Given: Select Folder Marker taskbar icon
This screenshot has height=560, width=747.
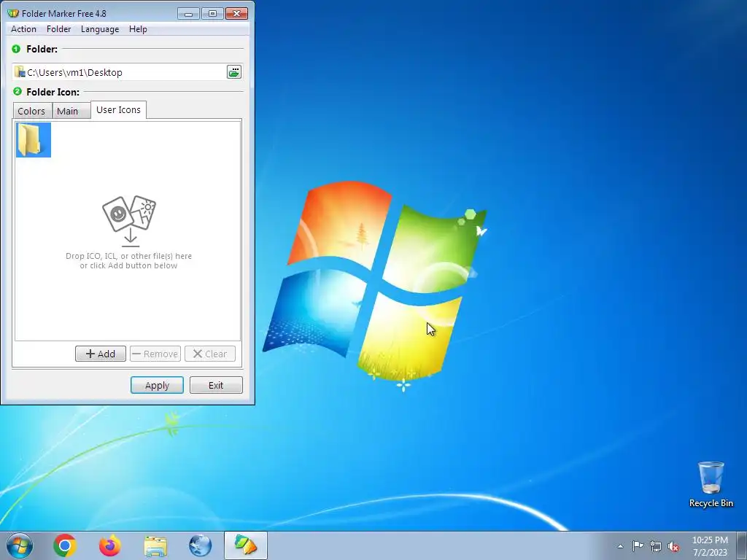Looking at the screenshot, I should tap(246, 545).
